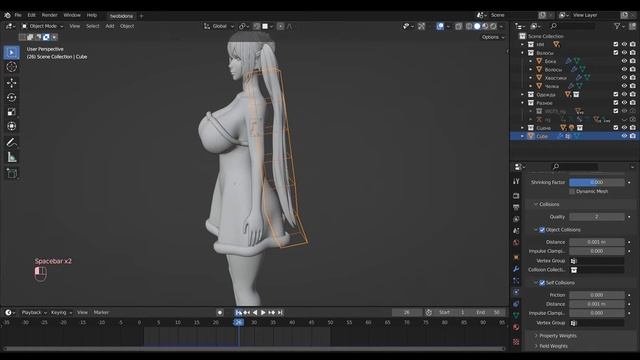The image size is (640, 360).
Task: Select the Measure tool
Action: 11,157
